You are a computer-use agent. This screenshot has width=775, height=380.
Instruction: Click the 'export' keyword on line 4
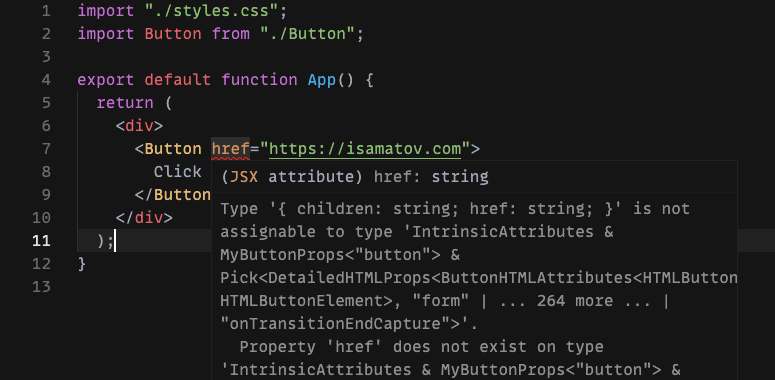click(x=106, y=80)
